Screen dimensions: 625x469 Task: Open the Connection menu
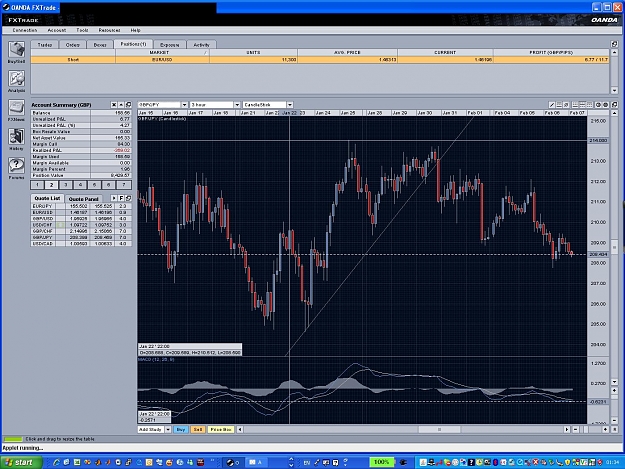[x=25, y=30]
